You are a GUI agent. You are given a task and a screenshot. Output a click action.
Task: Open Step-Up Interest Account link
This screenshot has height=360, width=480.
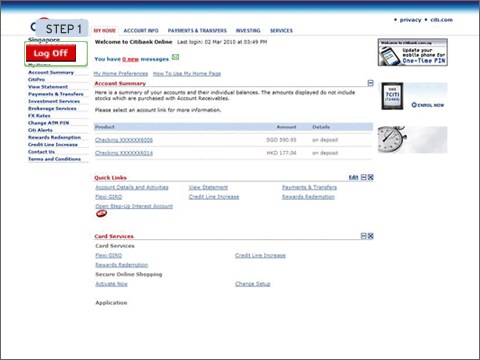(x=134, y=206)
